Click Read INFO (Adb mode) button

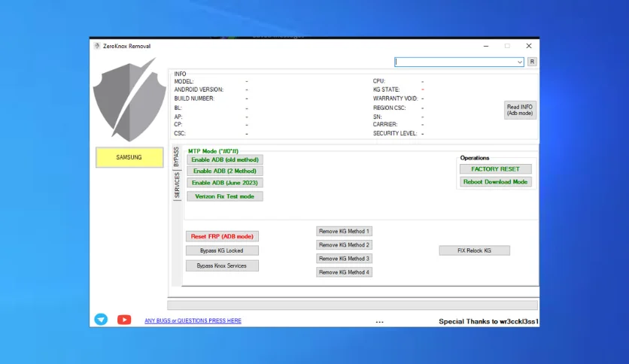coord(520,110)
